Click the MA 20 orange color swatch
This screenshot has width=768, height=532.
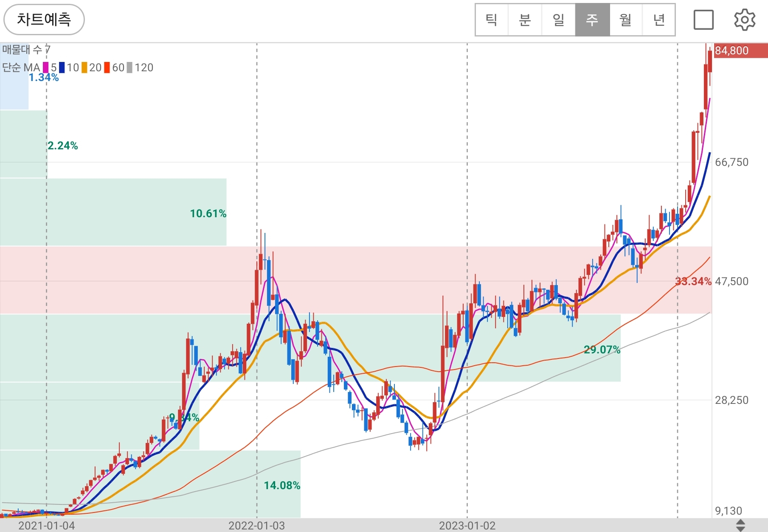84,67
